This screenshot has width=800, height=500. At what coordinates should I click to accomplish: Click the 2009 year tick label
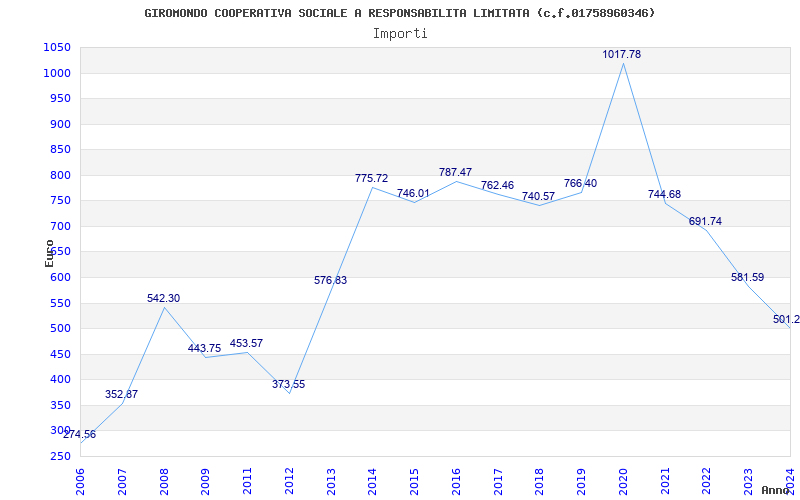(x=206, y=481)
